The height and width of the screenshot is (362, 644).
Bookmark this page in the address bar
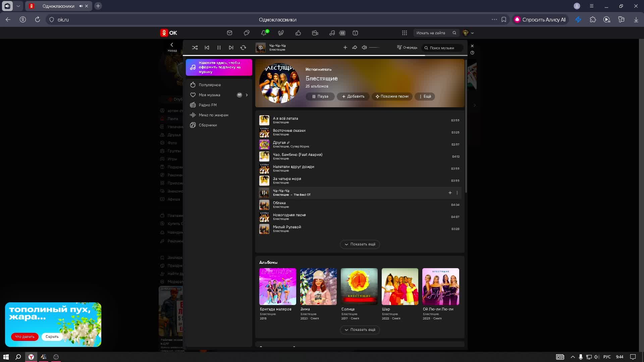coord(504,19)
